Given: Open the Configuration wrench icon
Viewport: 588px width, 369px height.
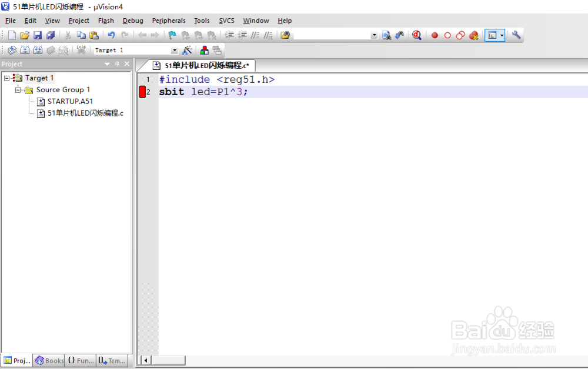Looking at the screenshot, I should point(516,35).
